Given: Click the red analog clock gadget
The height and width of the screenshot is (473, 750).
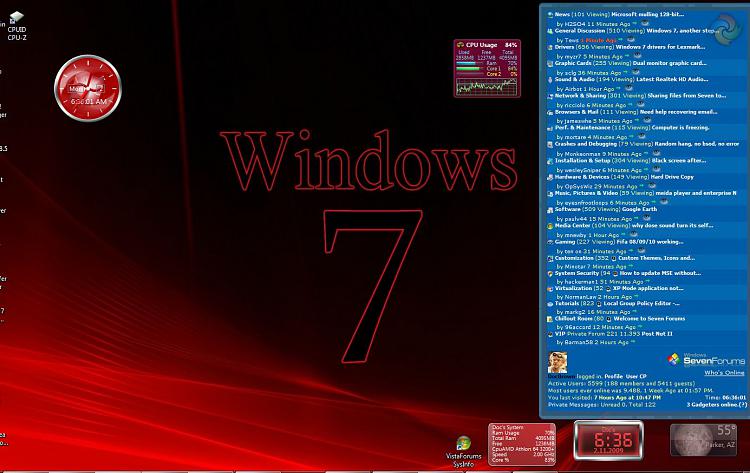Looking at the screenshot, I should (x=88, y=88).
